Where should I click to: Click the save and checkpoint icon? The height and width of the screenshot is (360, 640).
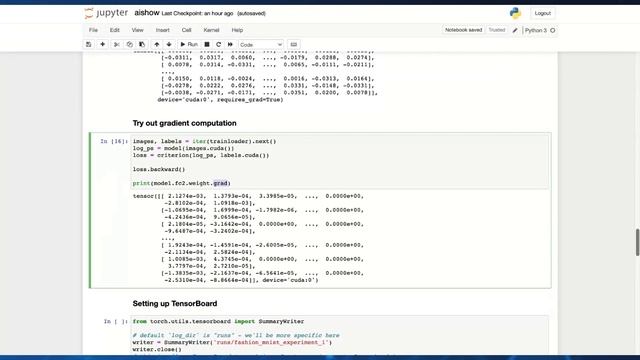[89, 44]
